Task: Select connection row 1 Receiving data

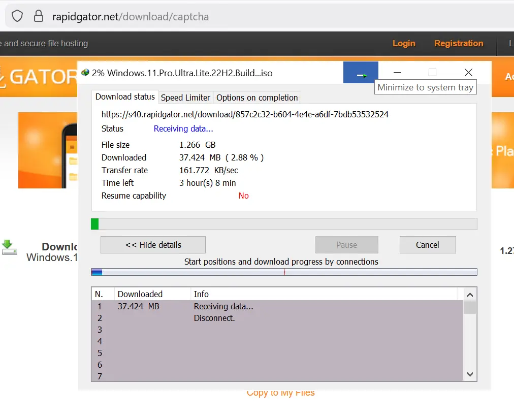Action: click(x=277, y=306)
